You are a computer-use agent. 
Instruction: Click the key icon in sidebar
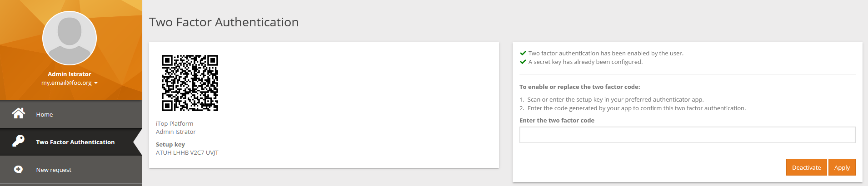[x=19, y=141]
